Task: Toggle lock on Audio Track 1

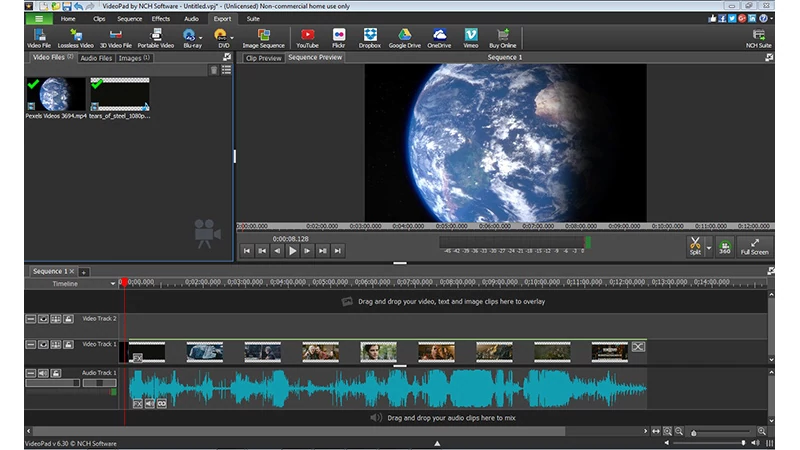Action: tap(56, 373)
